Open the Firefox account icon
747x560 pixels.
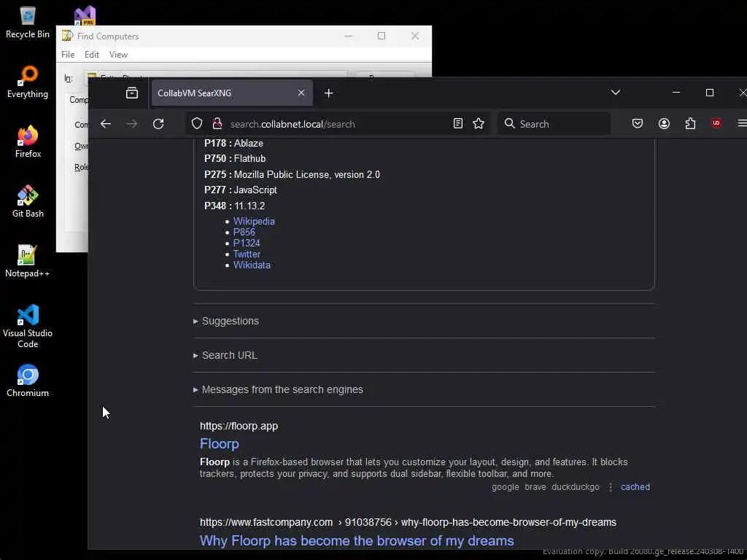[x=664, y=124]
